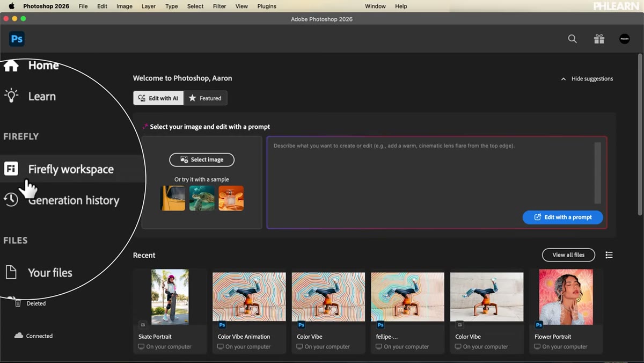Click the Home house icon in the sidebar
The width and height of the screenshot is (644, 363).
pos(11,66)
